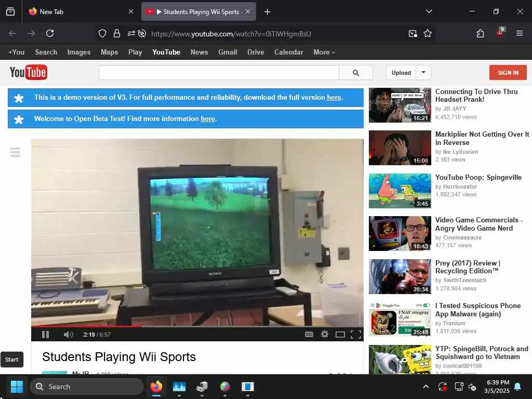Select +You in the Google bar

(16, 52)
